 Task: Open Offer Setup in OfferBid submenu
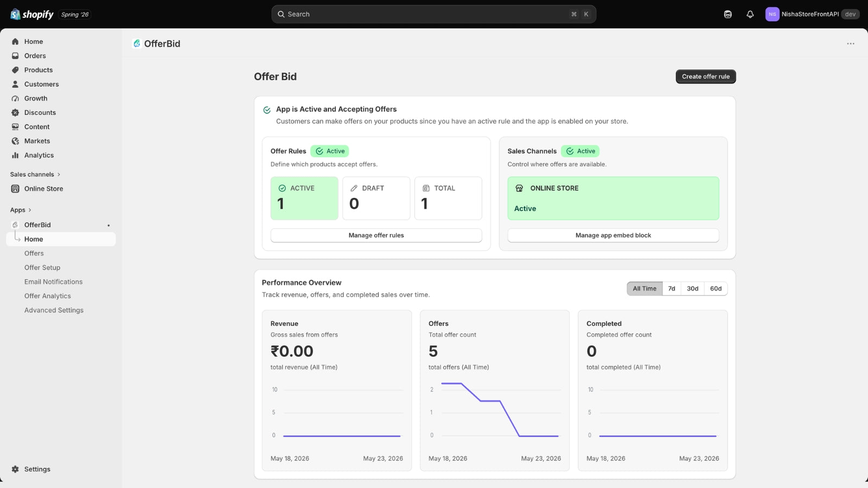42,268
